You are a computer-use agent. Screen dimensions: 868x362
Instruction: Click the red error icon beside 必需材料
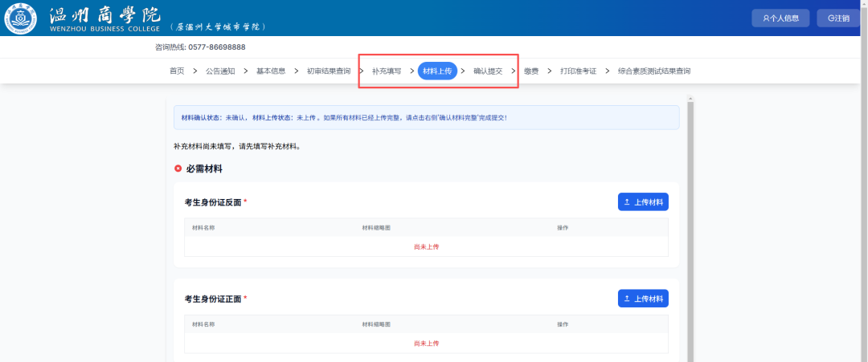(178, 169)
